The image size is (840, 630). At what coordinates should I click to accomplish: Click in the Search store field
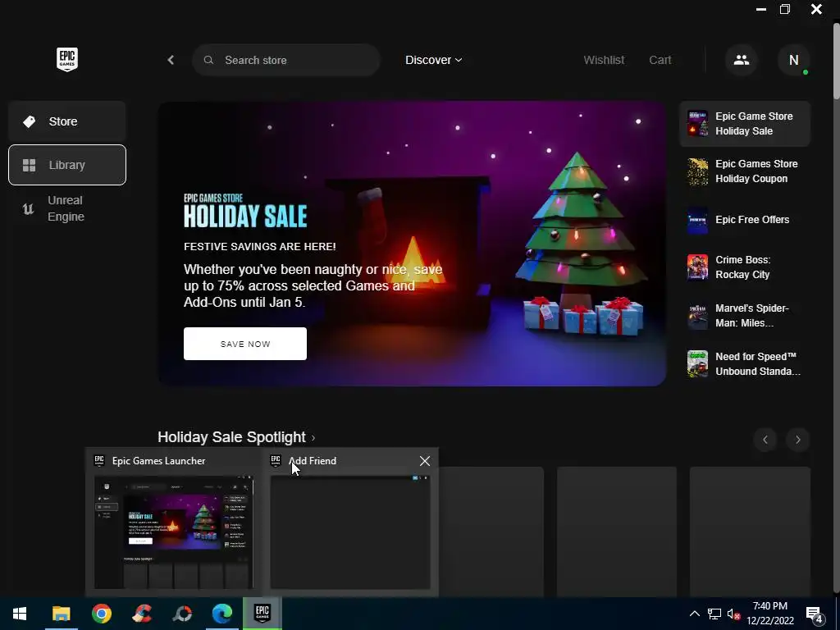[286, 60]
